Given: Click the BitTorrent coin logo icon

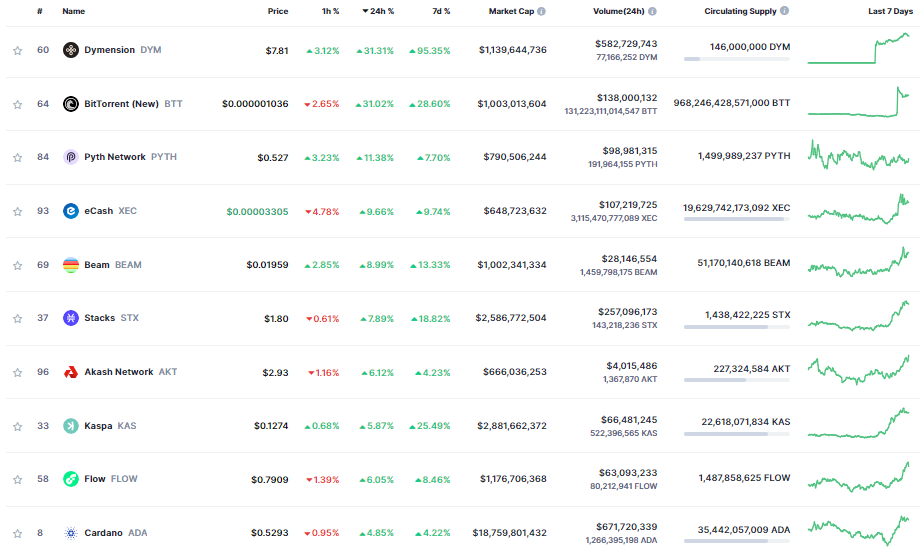Looking at the screenshot, I should click(x=71, y=104).
